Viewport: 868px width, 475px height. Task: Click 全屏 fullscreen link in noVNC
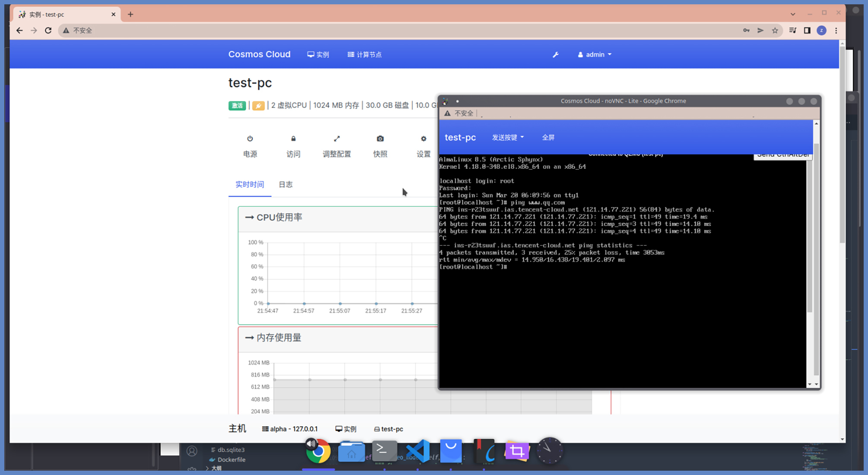[548, 137]
